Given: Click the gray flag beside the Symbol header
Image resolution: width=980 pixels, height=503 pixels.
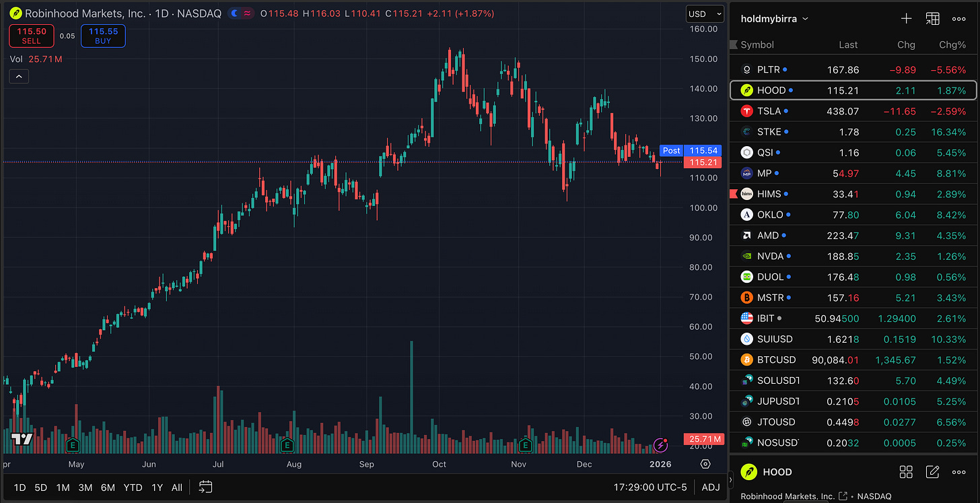Looking at the screenshot, I should tap(734, 44).
